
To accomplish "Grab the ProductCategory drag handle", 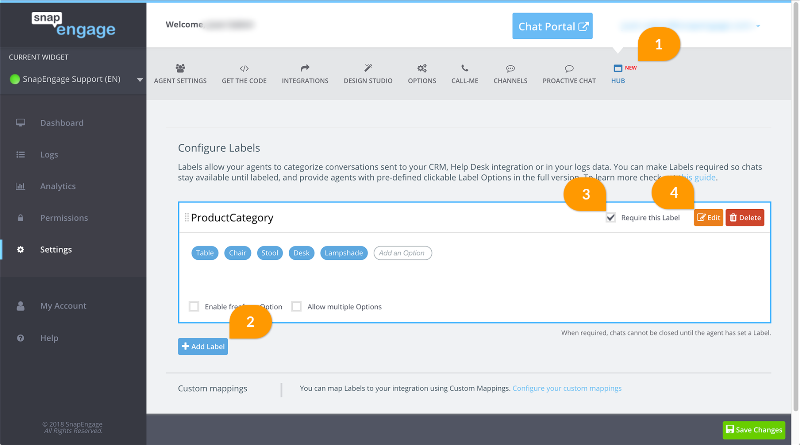I will coord(187,217).
